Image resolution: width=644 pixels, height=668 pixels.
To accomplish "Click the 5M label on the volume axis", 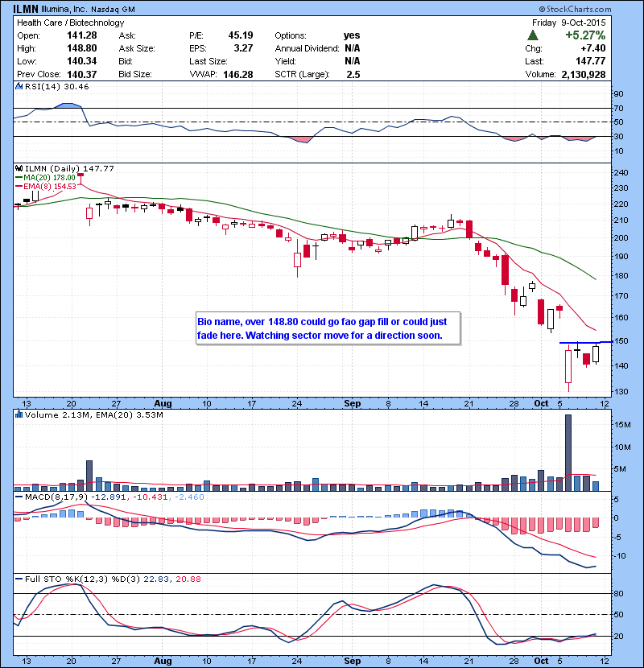I will (620, 469).
